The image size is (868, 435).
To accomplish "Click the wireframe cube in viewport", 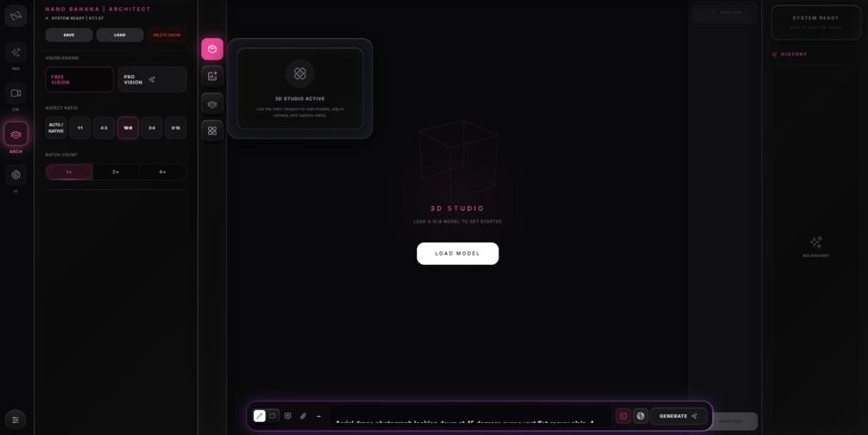I will tap(459, 161).
